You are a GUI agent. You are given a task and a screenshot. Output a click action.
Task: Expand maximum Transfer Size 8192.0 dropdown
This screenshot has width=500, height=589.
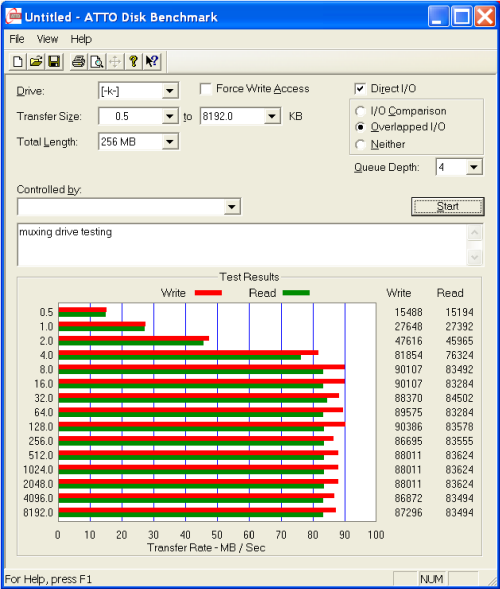[x=272, y=116]
